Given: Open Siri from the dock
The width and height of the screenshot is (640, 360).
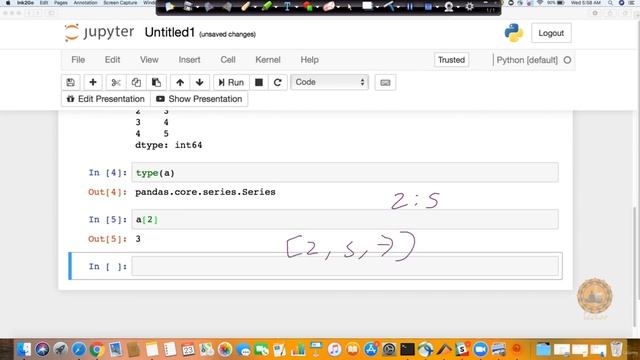Looking at the screenshot, I should [42, 349].
